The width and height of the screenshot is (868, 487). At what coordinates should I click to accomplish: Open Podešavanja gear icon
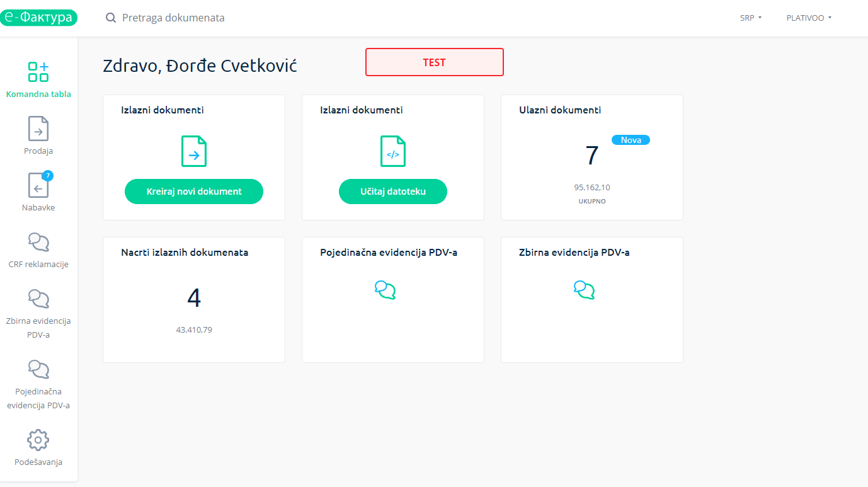[x=38, y=440]
